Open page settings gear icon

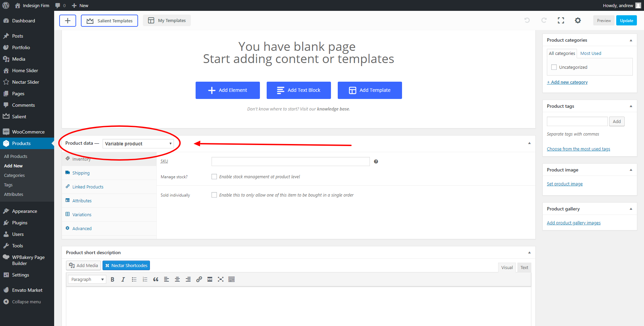(578, 21)
